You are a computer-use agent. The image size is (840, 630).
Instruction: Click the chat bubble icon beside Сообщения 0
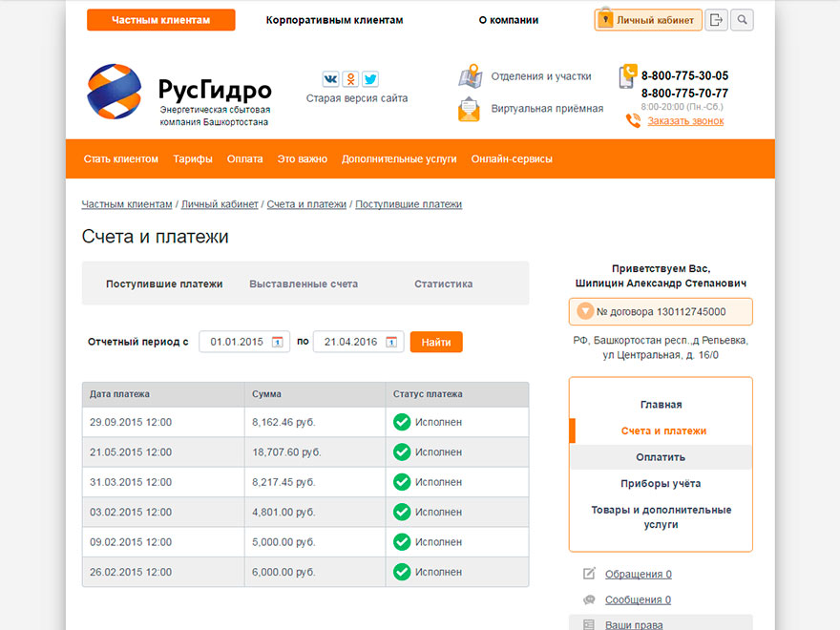[589, 599]
